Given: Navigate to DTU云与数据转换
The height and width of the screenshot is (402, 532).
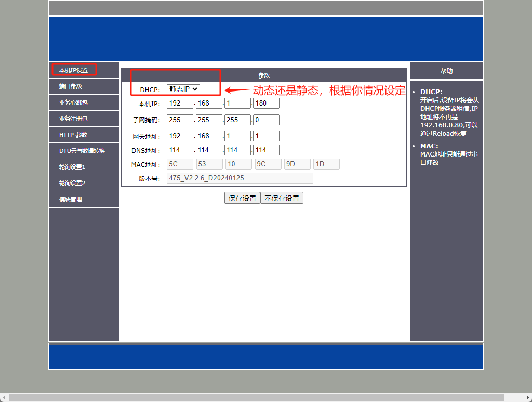Looking at the screenshot, I should 82,151.
